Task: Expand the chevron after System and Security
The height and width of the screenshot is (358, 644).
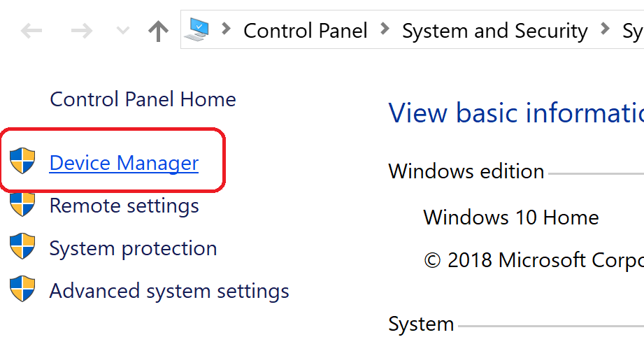Action: click(604, 29)
